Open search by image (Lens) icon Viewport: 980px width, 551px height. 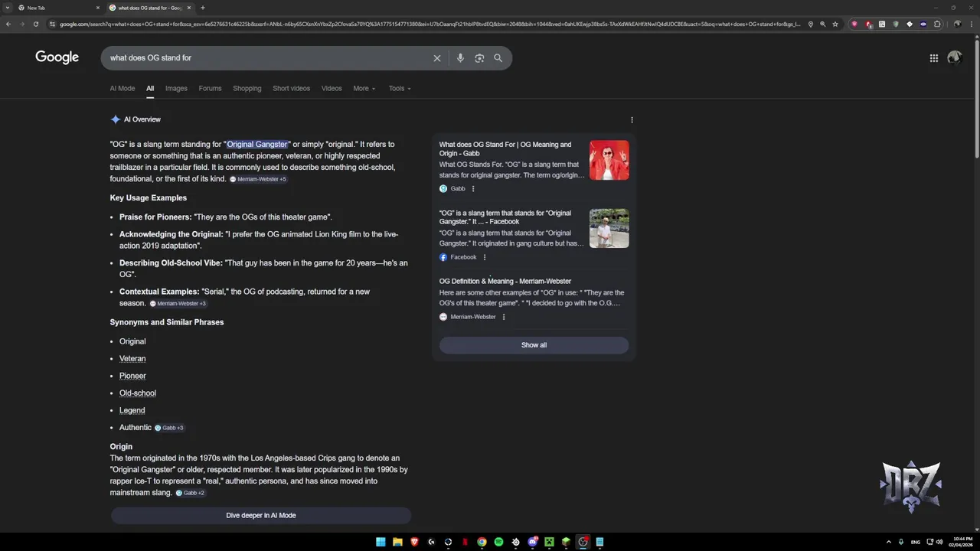point(479,58)
